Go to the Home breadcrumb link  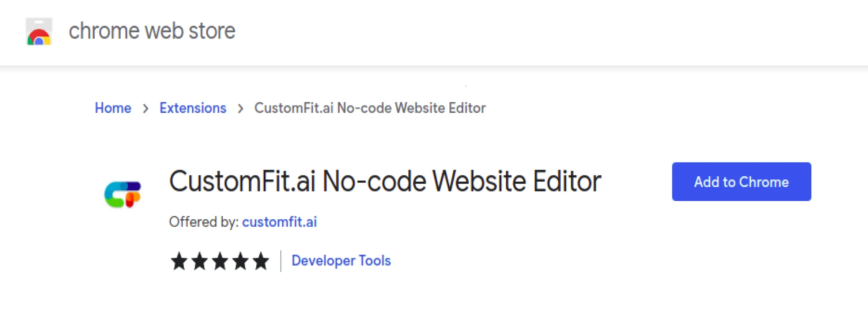(x=113, y=108)
